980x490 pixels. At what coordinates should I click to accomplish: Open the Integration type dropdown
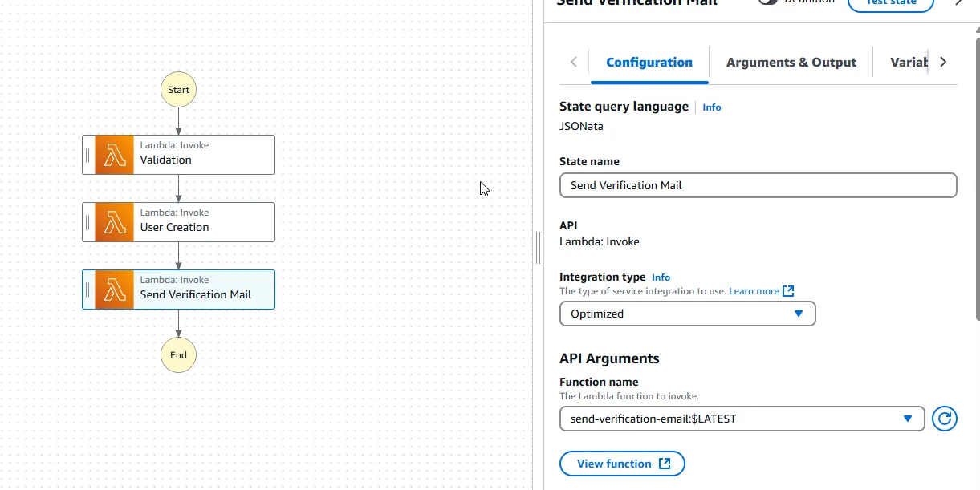[x=687, y=314]
